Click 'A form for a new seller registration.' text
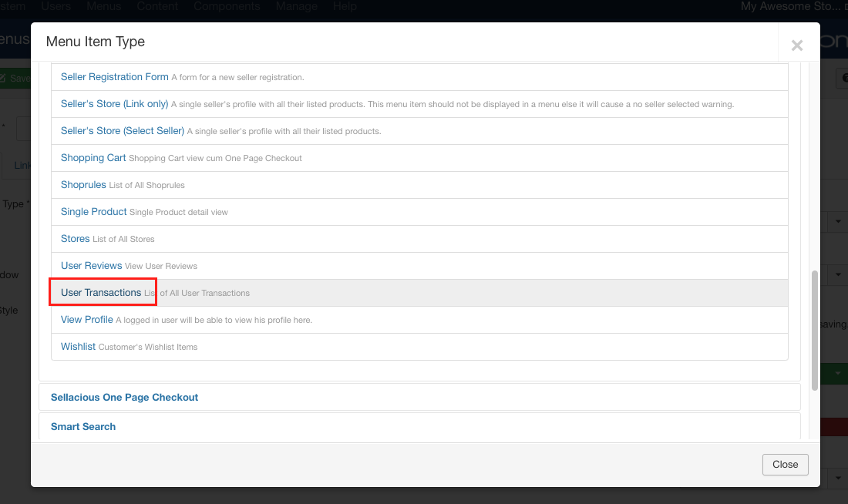The image size is (848, 504). [x=238, y=77]
